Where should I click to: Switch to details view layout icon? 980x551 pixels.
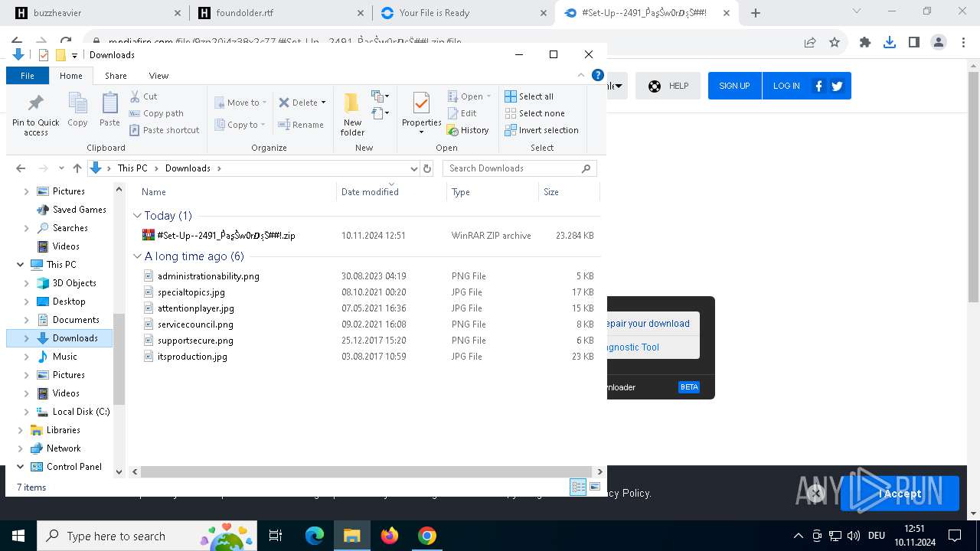[x=579, y=487]
